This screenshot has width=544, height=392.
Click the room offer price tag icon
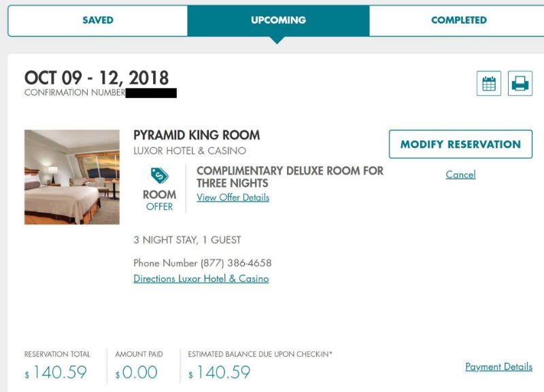click(159, 175)
